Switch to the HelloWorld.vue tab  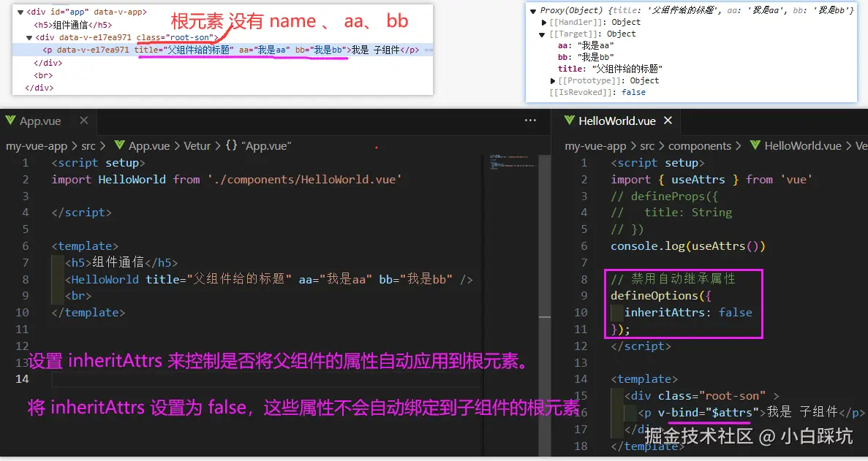pyautogui.click(x=617, y=121)
